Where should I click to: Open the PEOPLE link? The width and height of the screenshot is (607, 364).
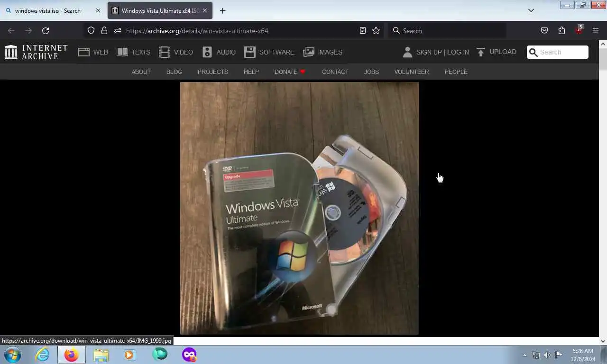[x=456, y=72]
